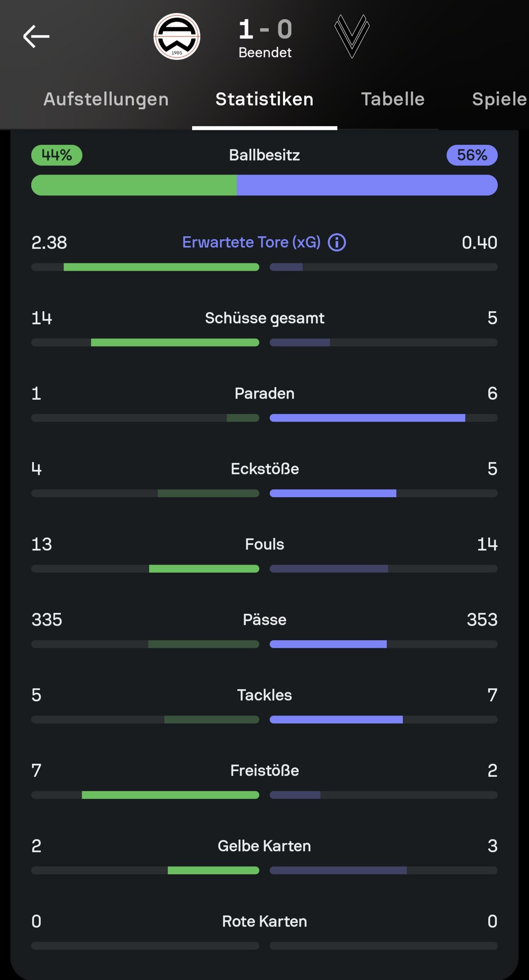
Task: Tap the back arrow icon
Action: (36, 36)
